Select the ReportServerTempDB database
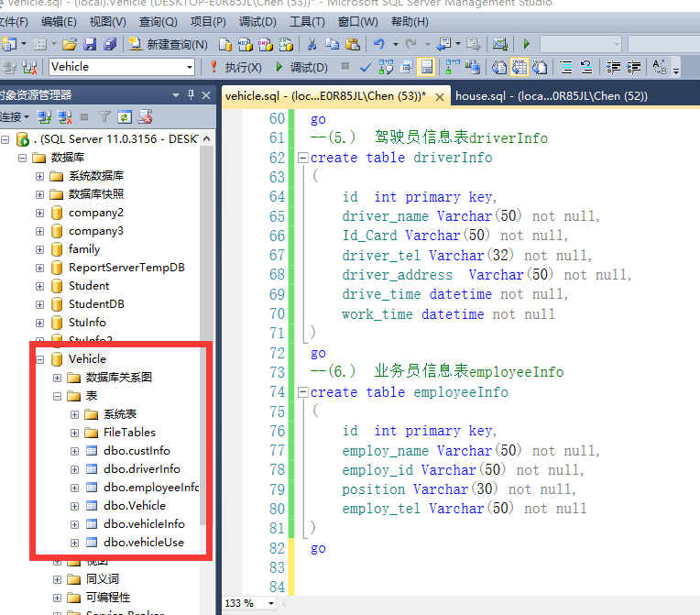This screenshot has height=615, width=700. click(x=126, y=268)
